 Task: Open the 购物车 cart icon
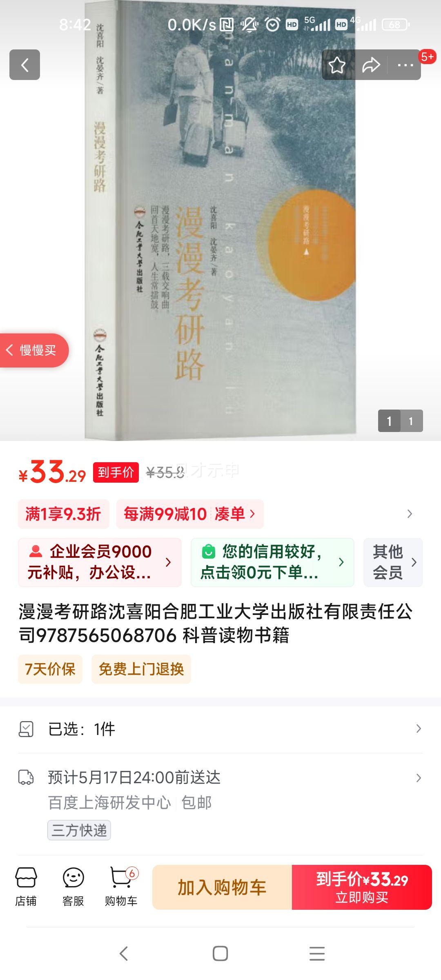click(121, 887)
